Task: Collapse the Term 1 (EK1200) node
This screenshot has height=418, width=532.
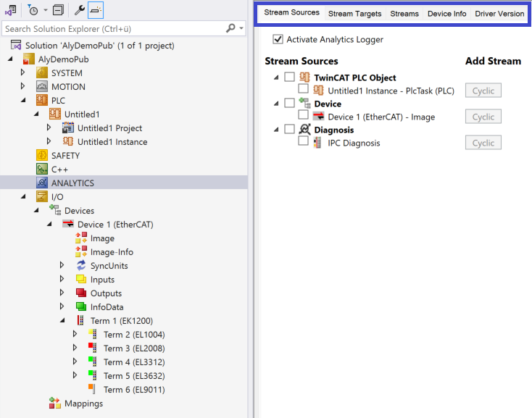Action: (x=62, y=321)
